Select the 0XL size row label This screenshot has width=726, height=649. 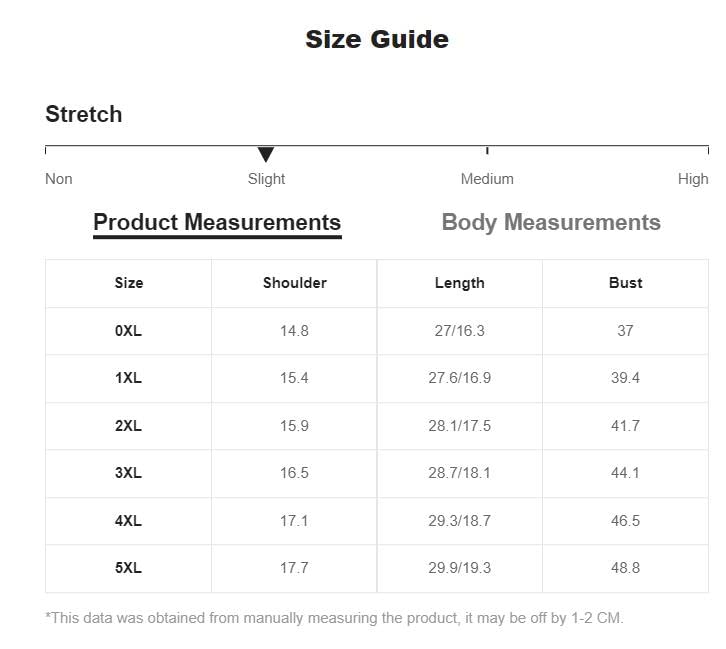click(128, 331)
